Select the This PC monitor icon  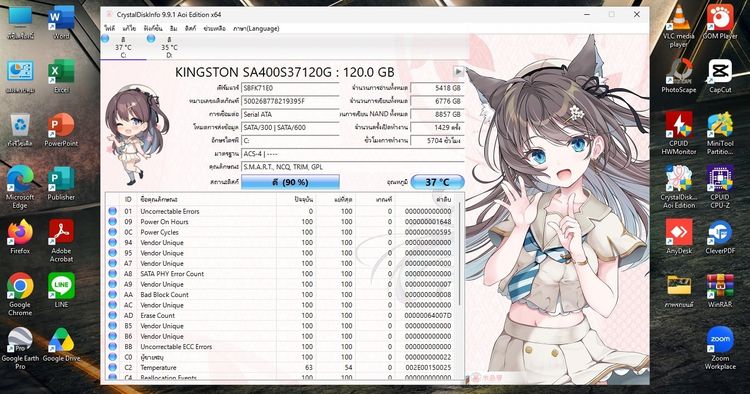click(20, 23)
